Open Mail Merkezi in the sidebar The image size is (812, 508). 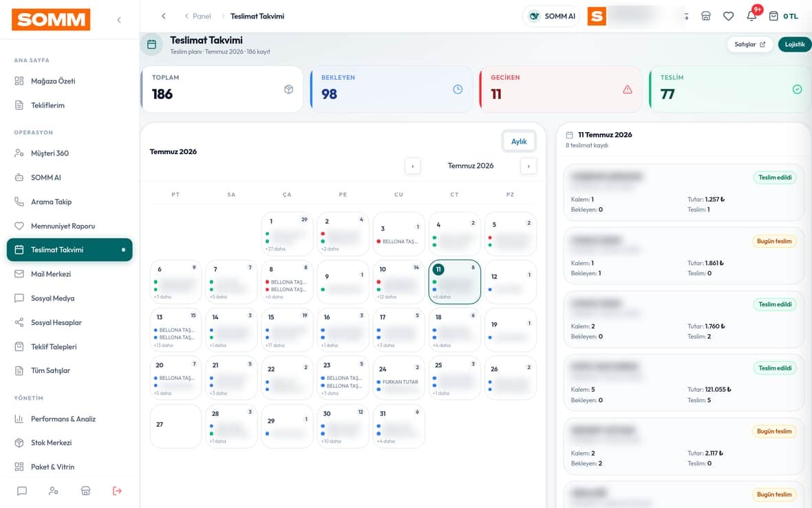point(70,274)
